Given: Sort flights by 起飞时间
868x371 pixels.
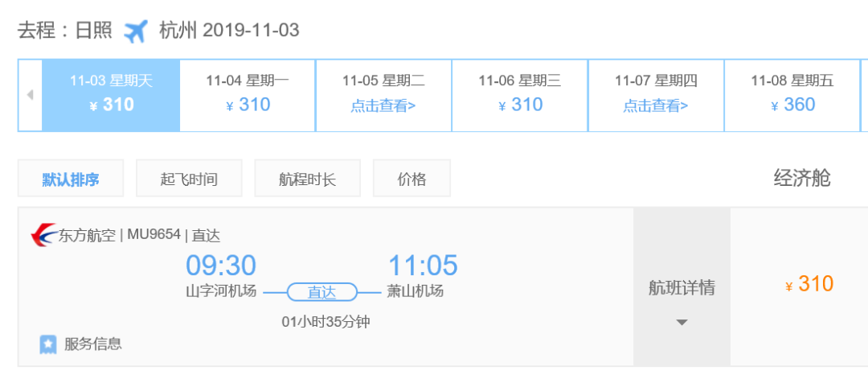Looking at the screenshot, I should point(189,179).
